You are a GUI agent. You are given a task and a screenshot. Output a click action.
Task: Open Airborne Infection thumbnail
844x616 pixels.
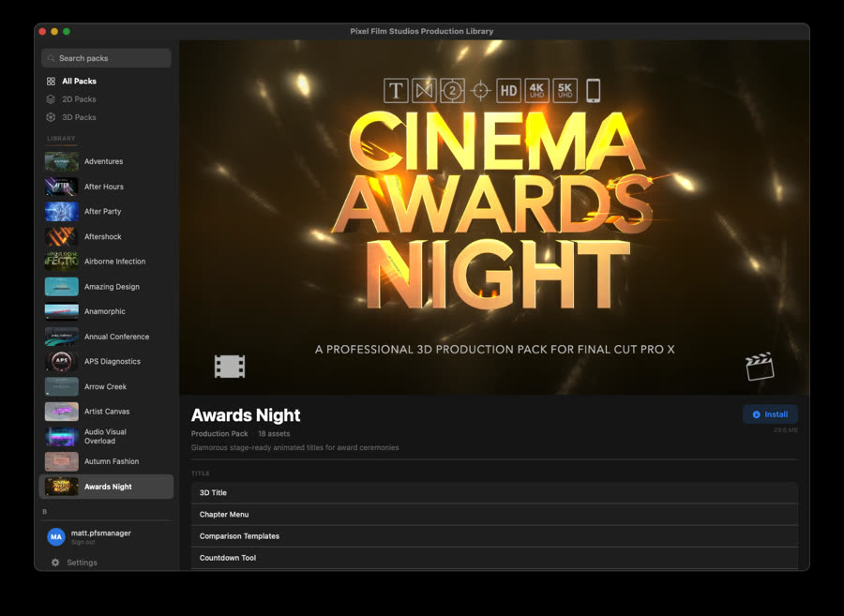tap(61, 262)
